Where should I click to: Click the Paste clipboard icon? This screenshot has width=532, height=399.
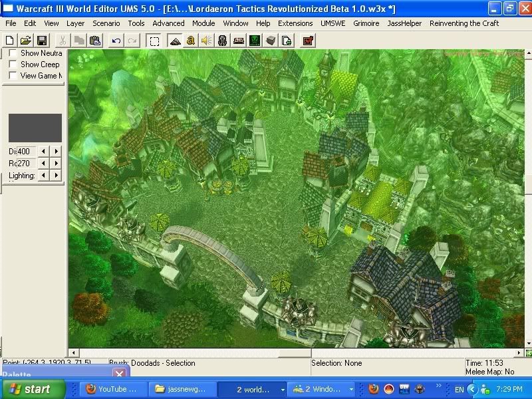[x=94, y=41]
